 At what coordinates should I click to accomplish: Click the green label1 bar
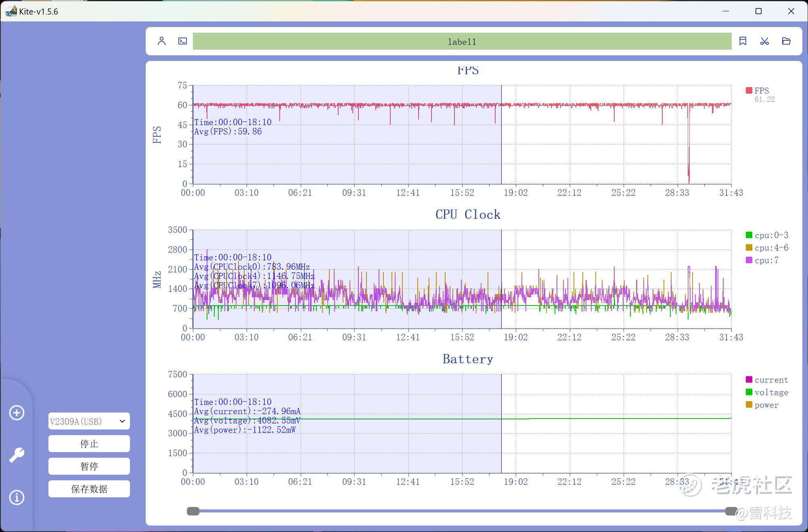tap(462, 42)
